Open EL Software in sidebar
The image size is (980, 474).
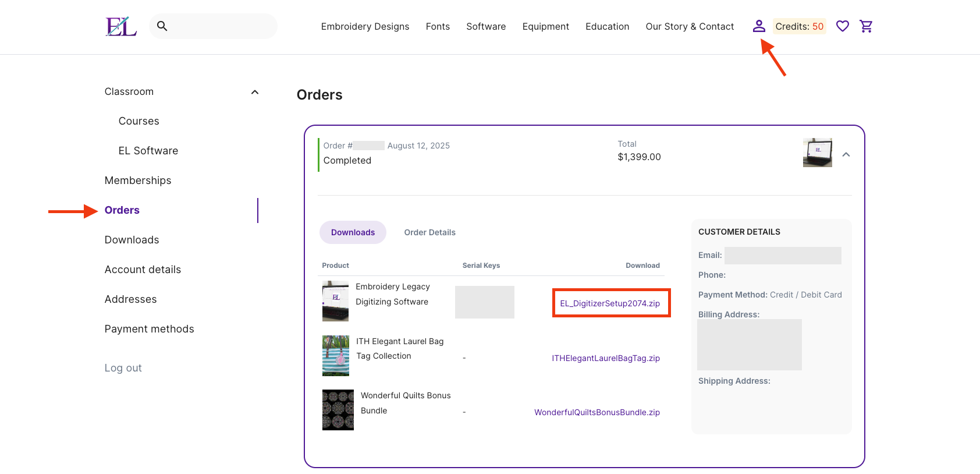[148, 151]
